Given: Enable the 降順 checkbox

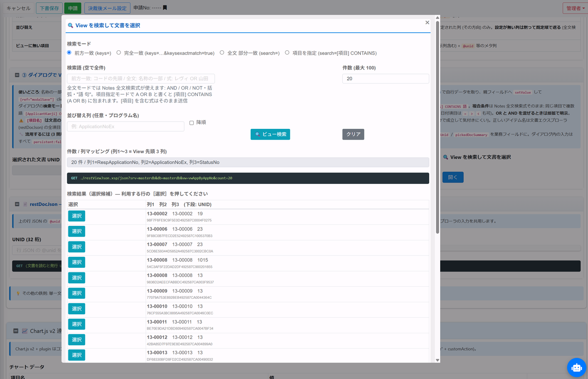Looking at the screenshot, I should (x=192, y=123).
